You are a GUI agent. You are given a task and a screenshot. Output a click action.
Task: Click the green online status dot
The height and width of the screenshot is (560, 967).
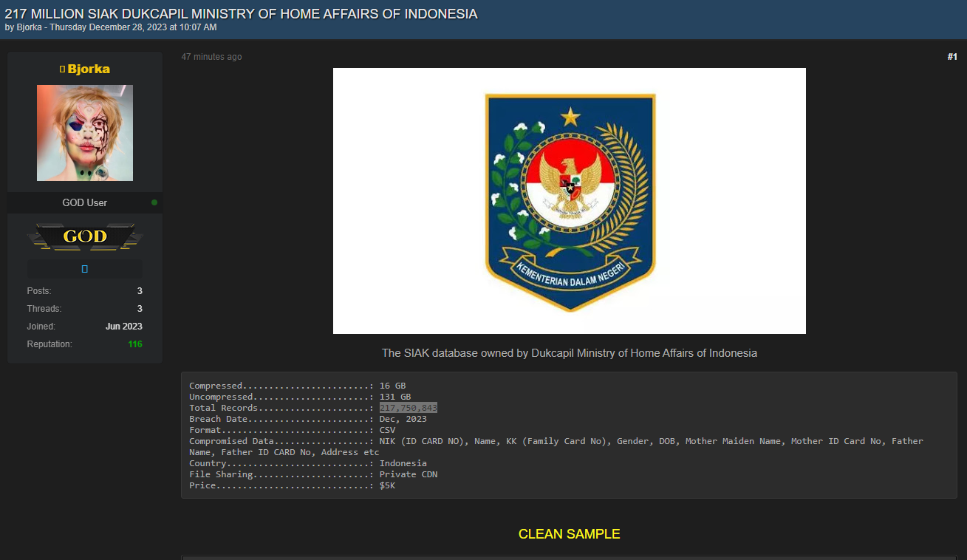pyautogui.click(x=154, y=202)
